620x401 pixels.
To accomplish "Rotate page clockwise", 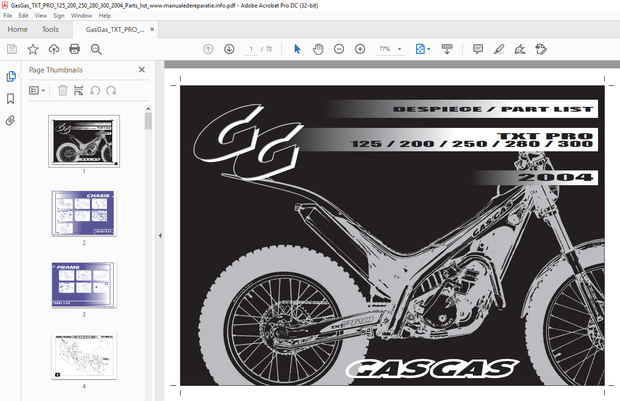I will click(x=111, y=91).
